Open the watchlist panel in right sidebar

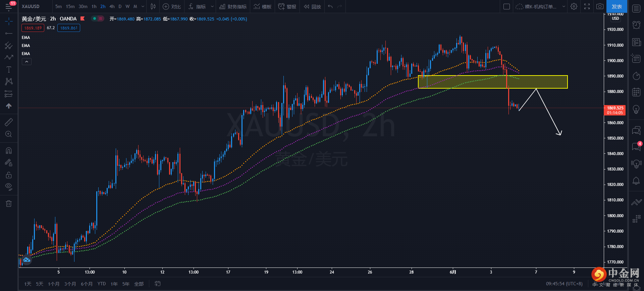(636, 8)
